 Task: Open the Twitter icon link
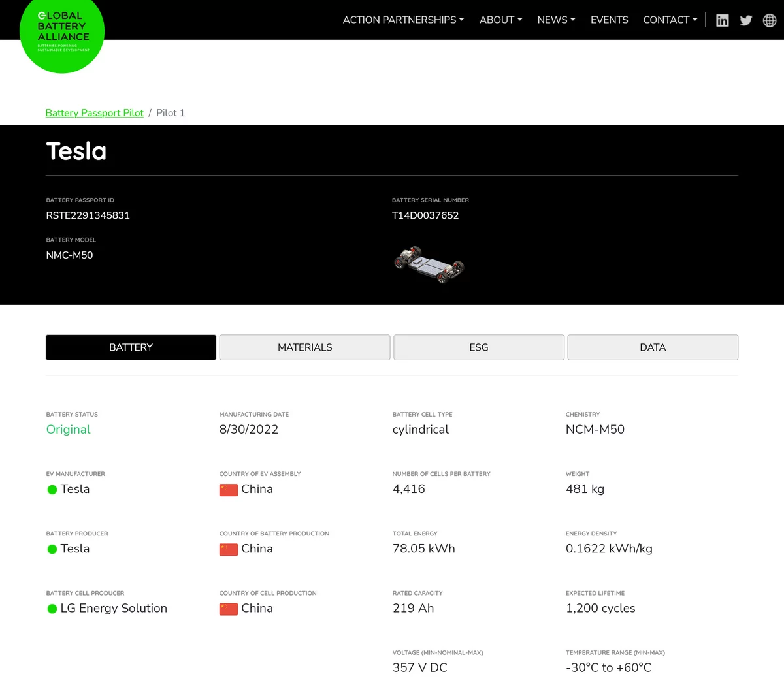point(746,20)
